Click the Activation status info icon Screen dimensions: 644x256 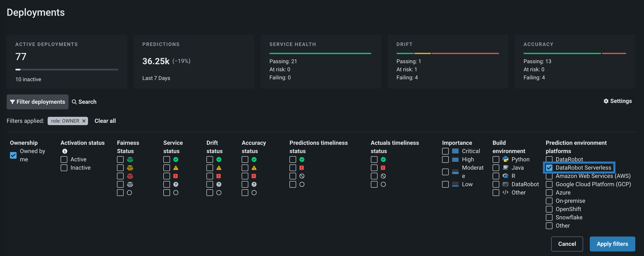(65, 151)
